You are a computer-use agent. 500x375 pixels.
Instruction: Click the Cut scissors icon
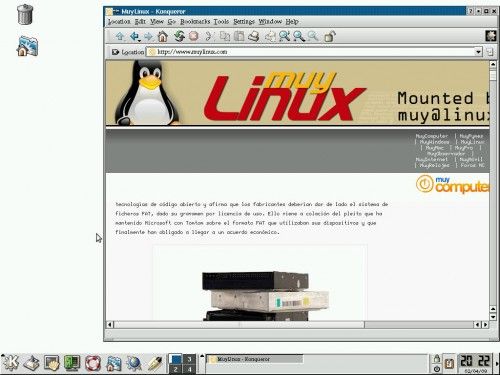[209, 36]
